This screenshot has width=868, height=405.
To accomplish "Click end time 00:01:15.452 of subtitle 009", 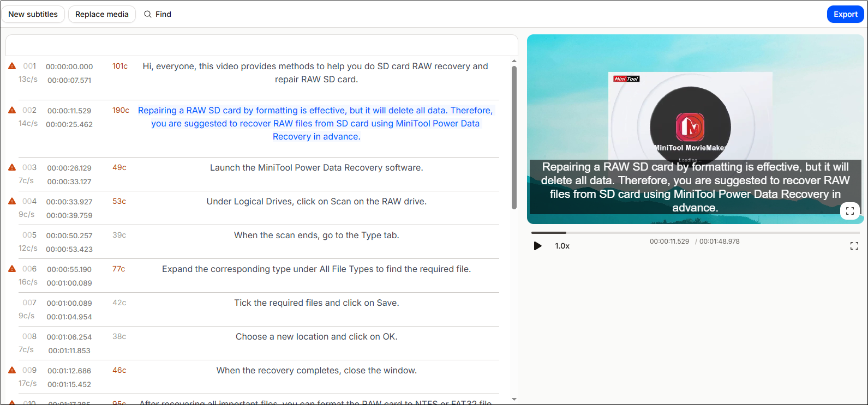I will (x=69, y=384).
